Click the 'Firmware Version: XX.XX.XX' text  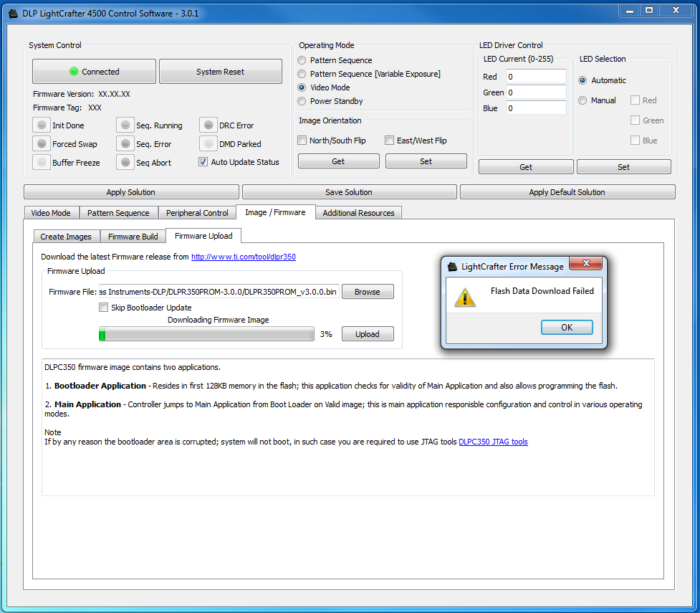click(x=81, y=94)
